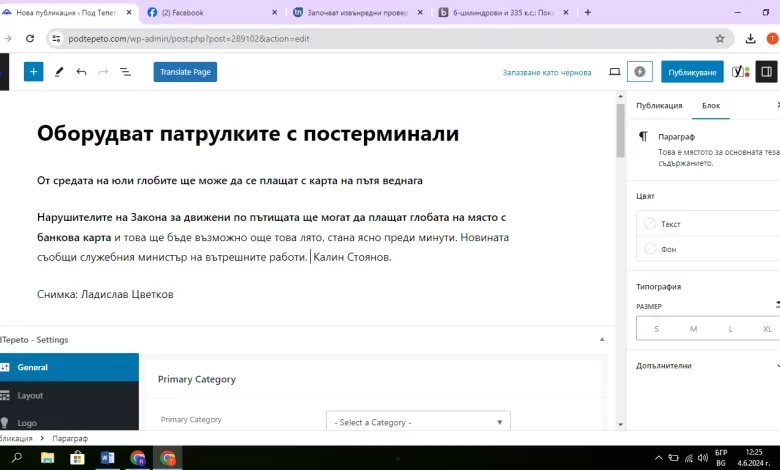Viewport: 780px width, 470px height.
Task: Switch to the Публикация sidebar tab
Action: pos(659,105)
